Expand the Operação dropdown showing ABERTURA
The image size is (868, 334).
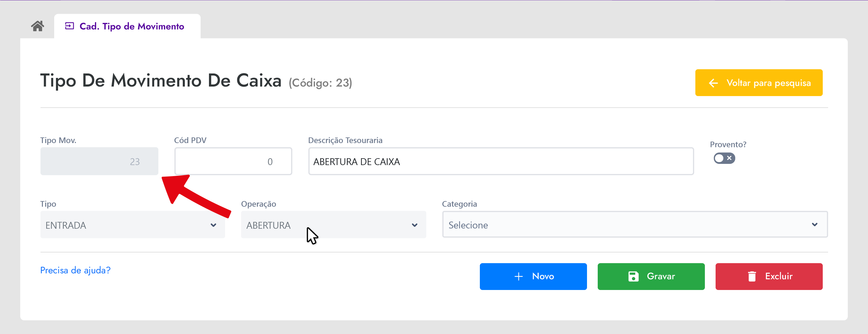point(333,225)
